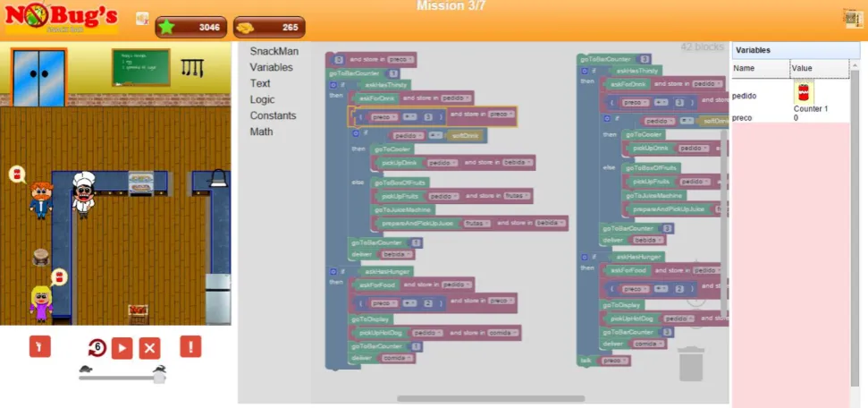Click the Name column header
Viewport: 868px width, 408px height.
[x=761, y=68]
